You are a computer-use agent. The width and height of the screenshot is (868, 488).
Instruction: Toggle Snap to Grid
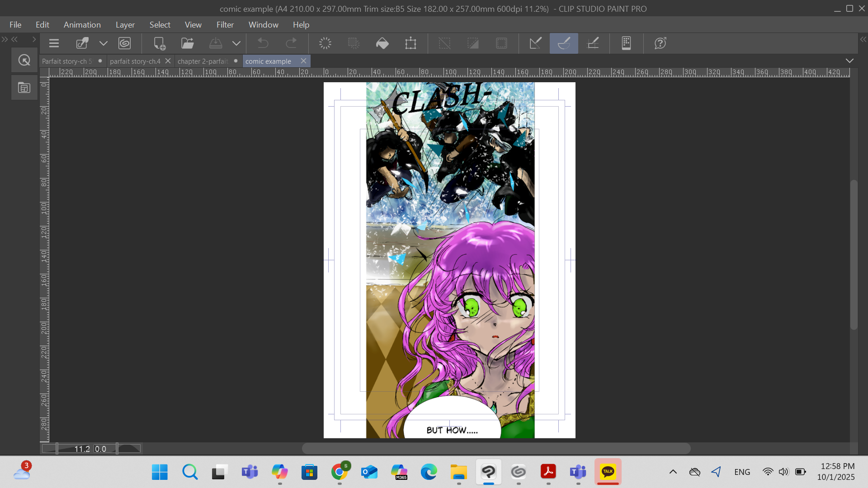(593, 43)
